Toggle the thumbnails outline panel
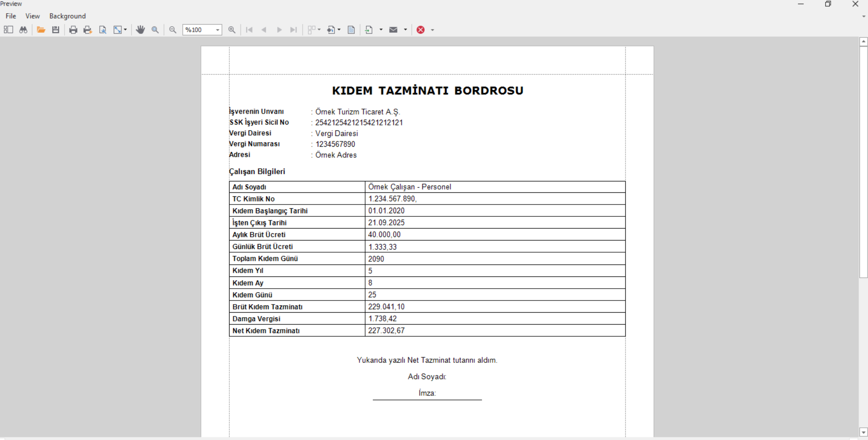Image resolution: width=868 pixels, height=440 pixels. click(8, 30)
